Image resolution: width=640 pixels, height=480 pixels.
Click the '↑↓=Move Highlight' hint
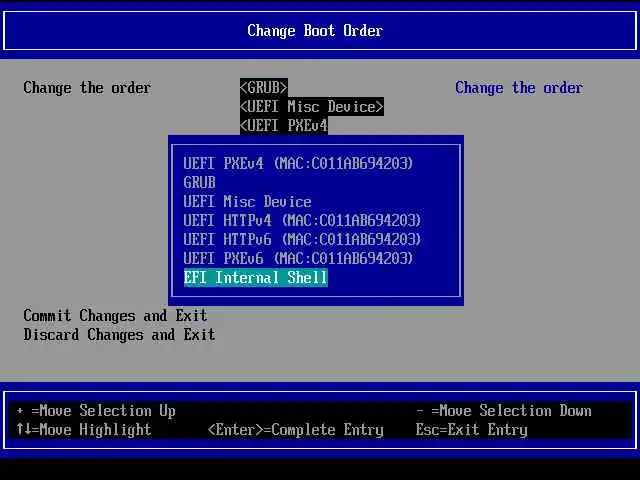[x=84, y=430]
